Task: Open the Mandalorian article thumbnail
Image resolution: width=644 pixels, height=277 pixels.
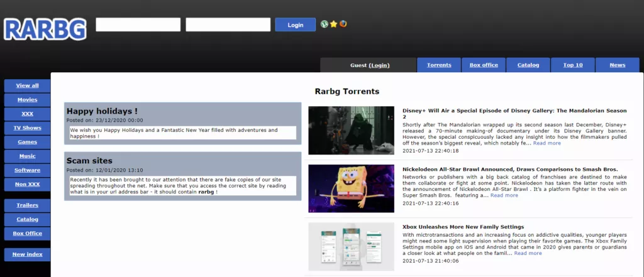Action: pos(351,131)
